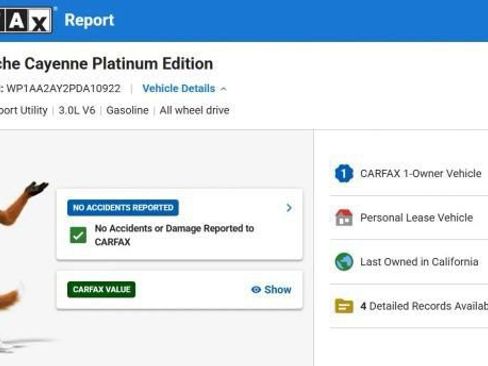
Task: Click No Accidents or Damage Reported text
Action: pyautogui.click(x=174, y=235)
